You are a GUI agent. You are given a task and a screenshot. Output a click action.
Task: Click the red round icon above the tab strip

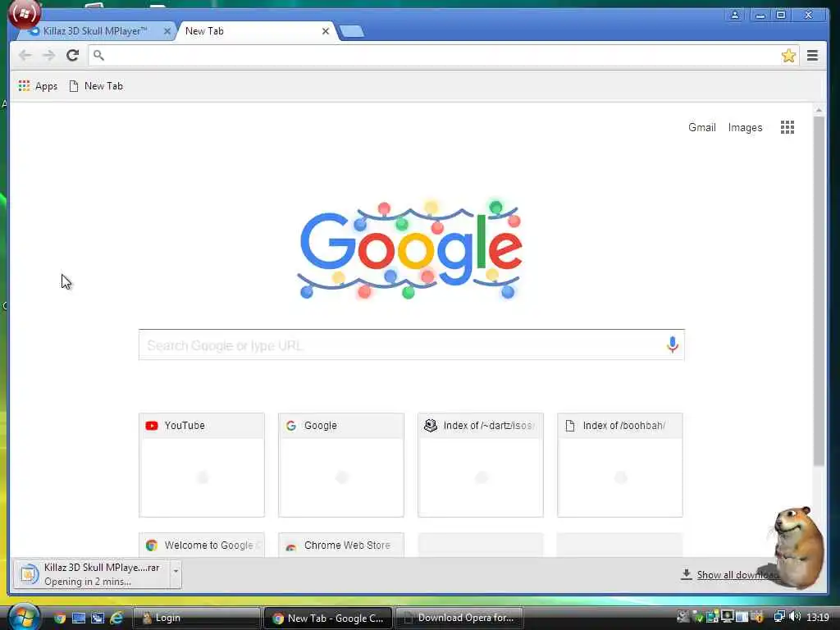click(24, 13)
